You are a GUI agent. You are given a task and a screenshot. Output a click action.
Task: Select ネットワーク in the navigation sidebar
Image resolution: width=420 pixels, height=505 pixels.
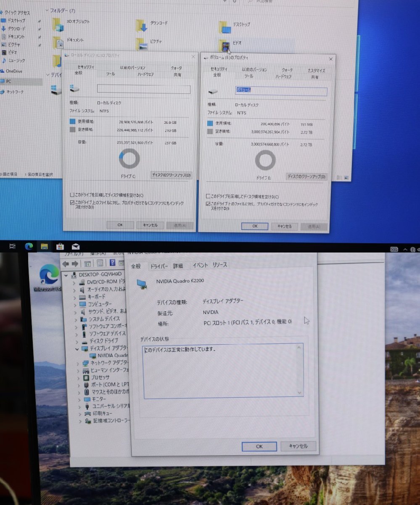pos(15,92)
